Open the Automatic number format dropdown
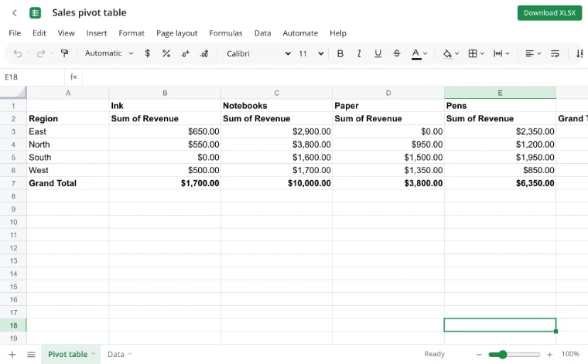 [x=109, y=53]
